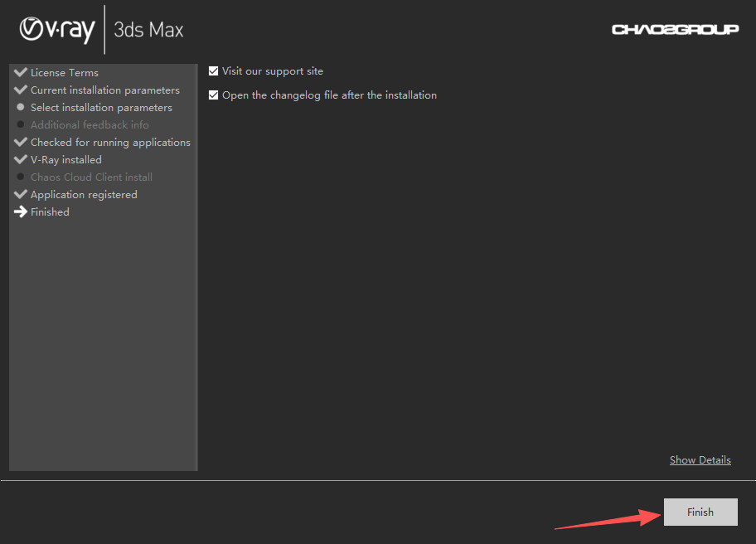Open the Show Details link
Viewport: 756px width, 544px height.
pyautogui.click(x=700, y=460)
